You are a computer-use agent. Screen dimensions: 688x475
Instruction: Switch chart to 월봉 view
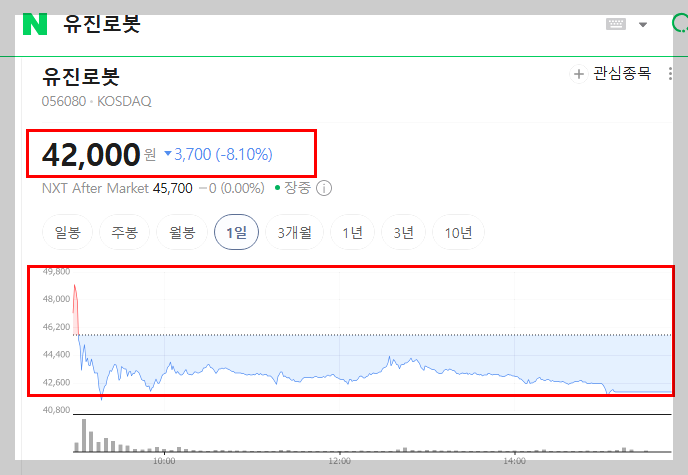coord(182,232)
